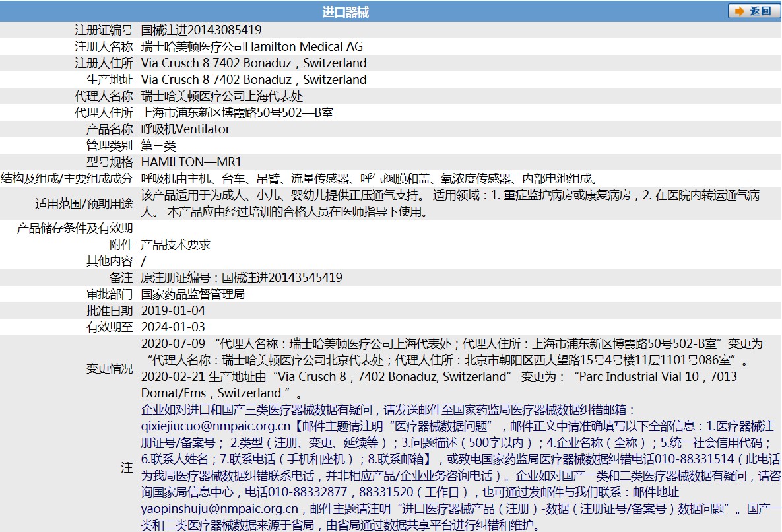Click the 批准日期 label
Viewport: 782px width, 532px height.
click(110, 310)
